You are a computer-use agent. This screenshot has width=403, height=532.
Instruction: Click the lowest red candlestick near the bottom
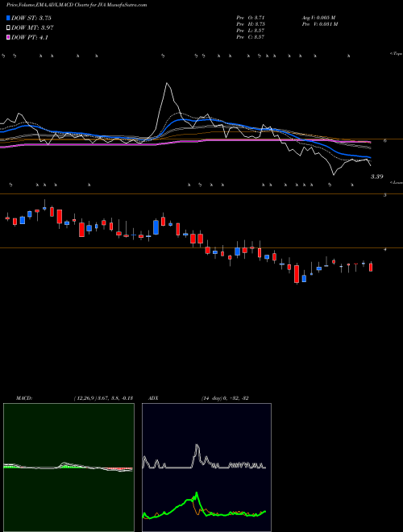(297, 274)
